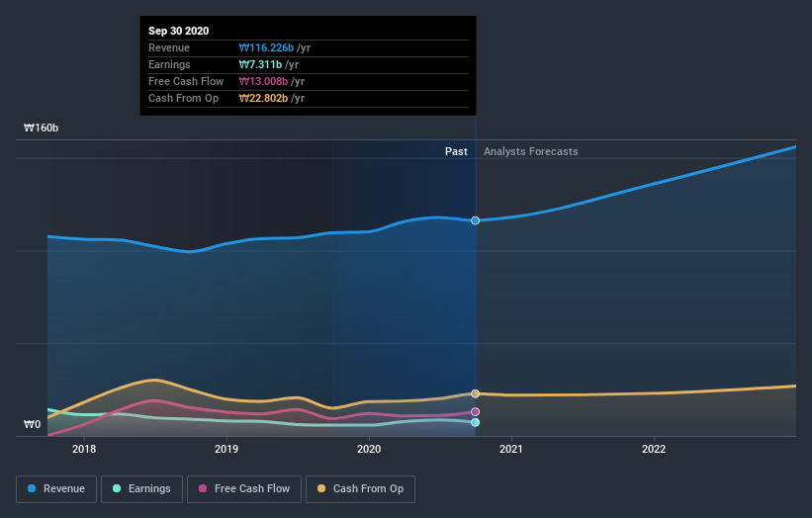Toggle the Revenue legend button

click(56, 489)
